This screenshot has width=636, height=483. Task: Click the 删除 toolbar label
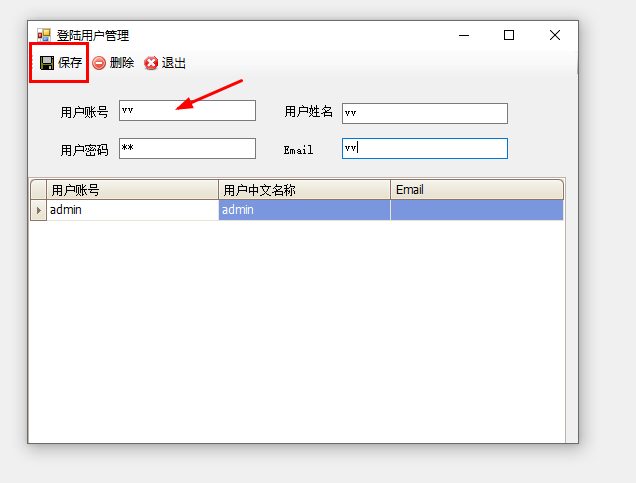tap(122, 63)
